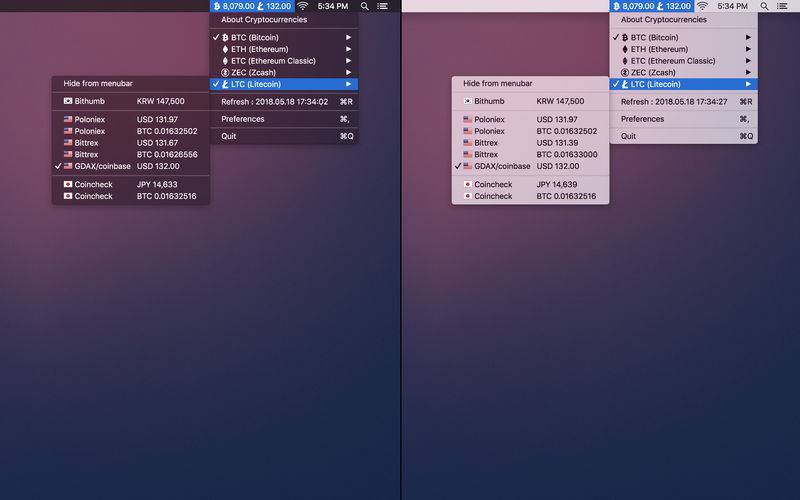Open the Wi-Fi icon in the dark menu bar
800x500 pixels.
pos(303,6)
